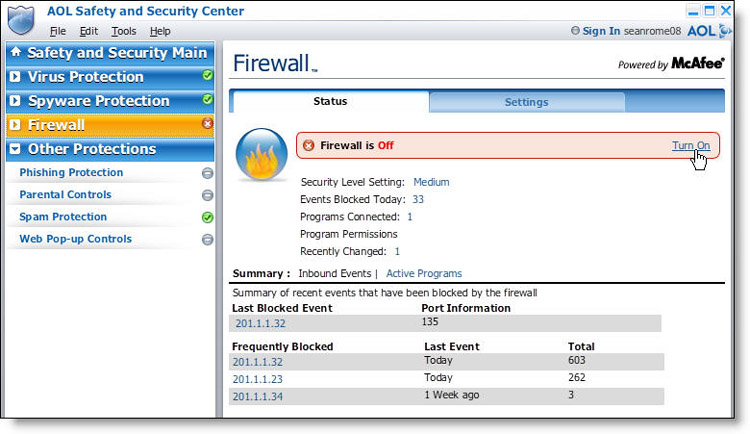Close the AOL Safety and Security Center window
Image resolution: width=750 pixels, height=434 pixels.
(726, 11)
